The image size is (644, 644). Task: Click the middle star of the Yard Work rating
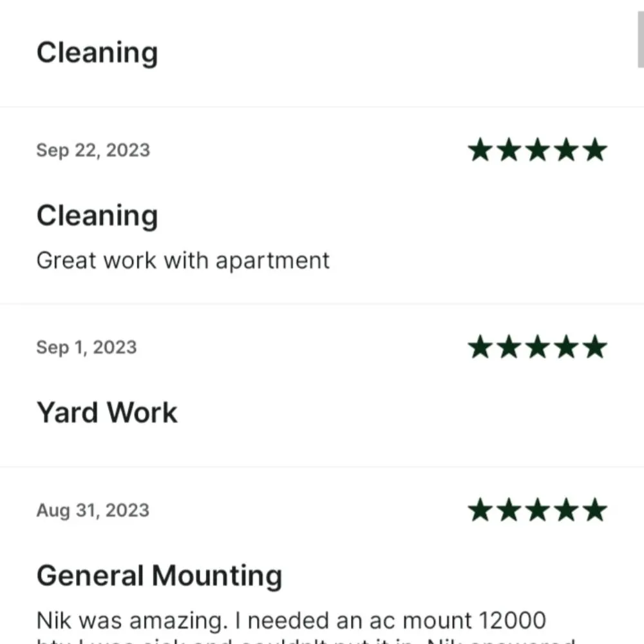(538, 346)
